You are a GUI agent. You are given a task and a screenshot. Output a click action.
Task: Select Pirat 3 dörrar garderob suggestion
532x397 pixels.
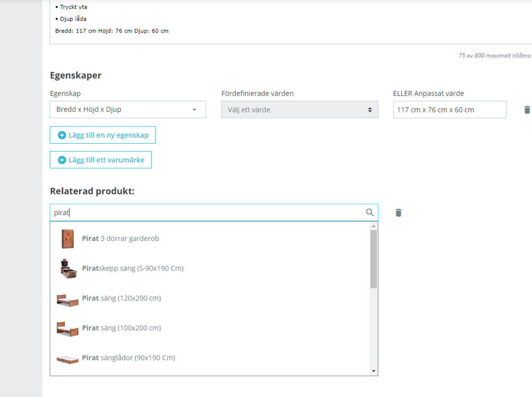pyautogui.click(x=121, y=238)
